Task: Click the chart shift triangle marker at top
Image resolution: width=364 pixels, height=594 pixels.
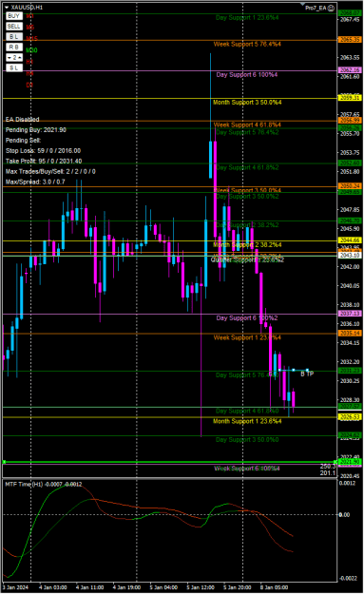Action: point(302,5)
